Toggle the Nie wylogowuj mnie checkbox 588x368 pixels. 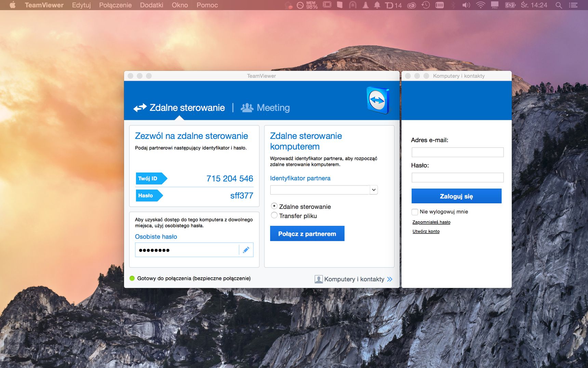[x=415, y=212]
